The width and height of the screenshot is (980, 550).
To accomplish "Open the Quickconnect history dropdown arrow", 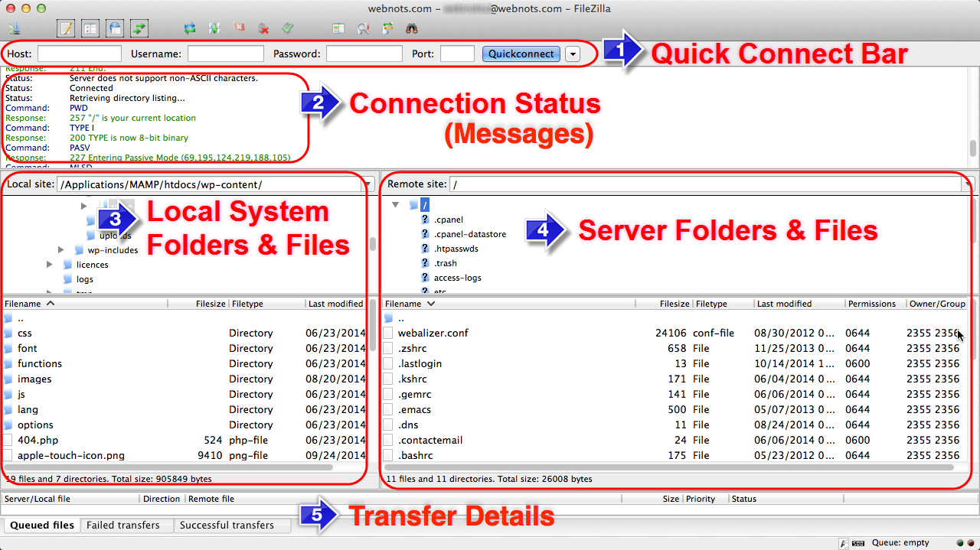I will 573,54.
